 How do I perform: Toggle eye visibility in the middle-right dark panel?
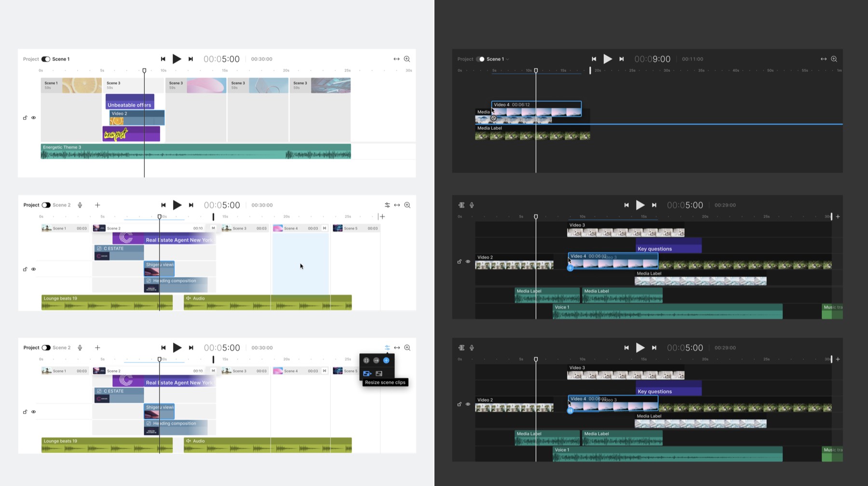(x=468, y=262)
